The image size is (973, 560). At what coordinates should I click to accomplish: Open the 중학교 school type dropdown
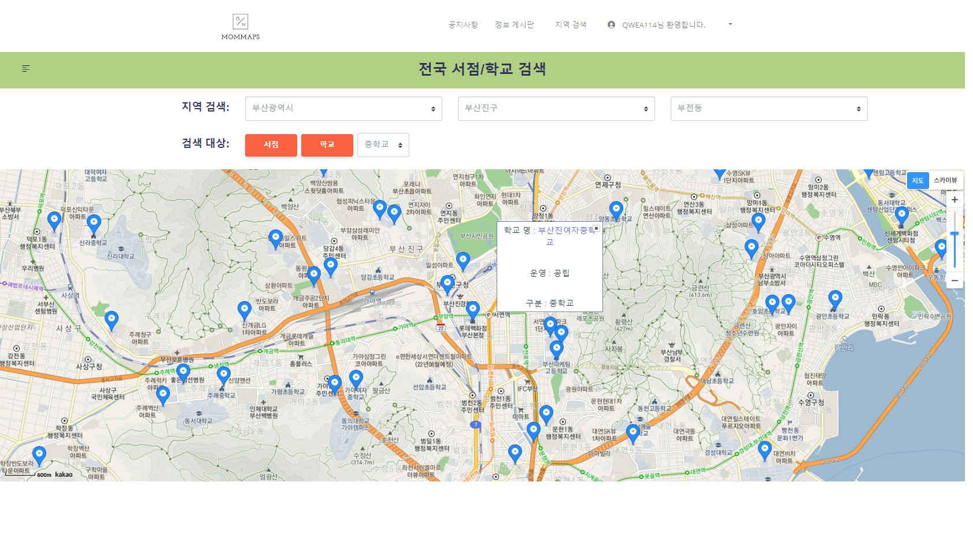click(x=383, y=145)
